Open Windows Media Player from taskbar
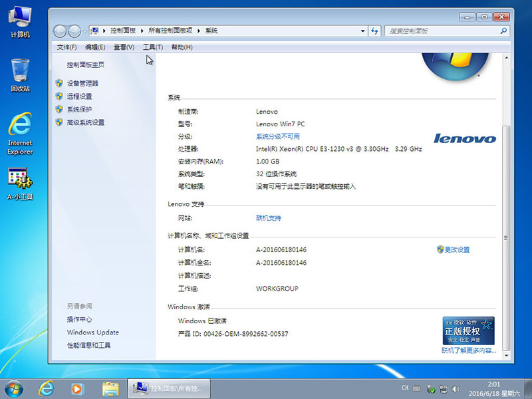This screenshot has height=399, width=532. pos(77,389)
